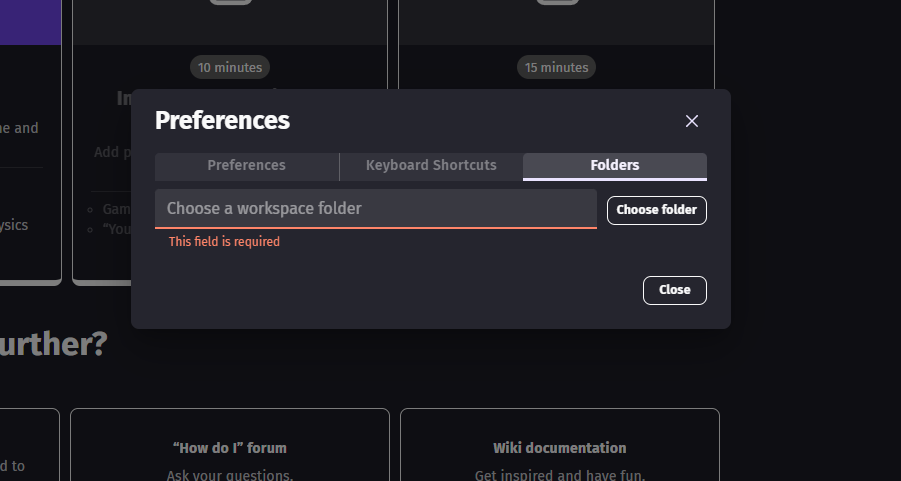Select the Folders tab
Image resolution: width=901 pixels, height=481 pixels.
point(615,166)
